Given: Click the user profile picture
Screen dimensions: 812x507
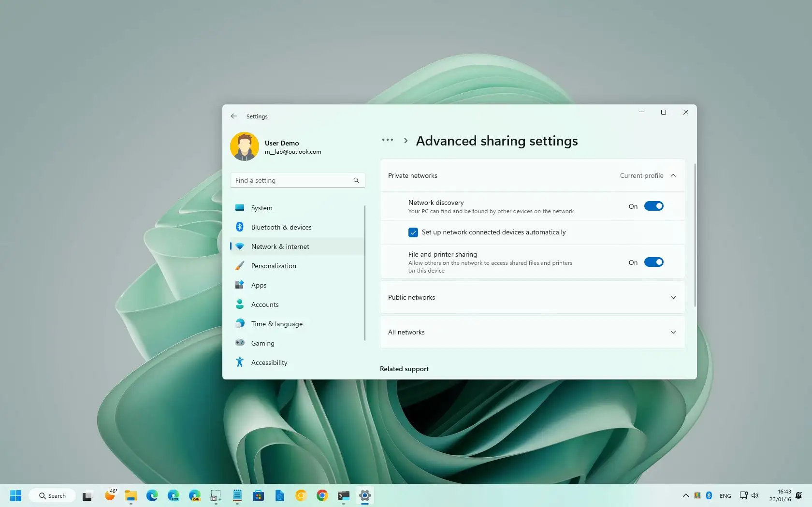Looking at the screenshot, I should click(x=245, y=146).
